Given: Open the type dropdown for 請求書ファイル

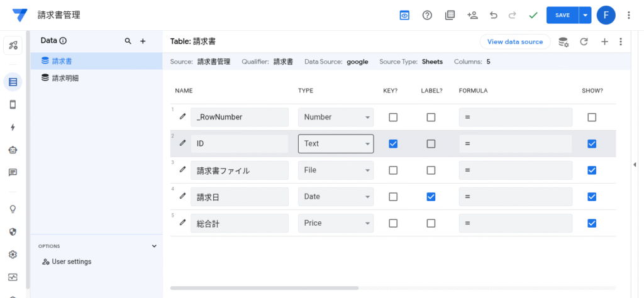Looking at the screenshot, I should [335, 170].
